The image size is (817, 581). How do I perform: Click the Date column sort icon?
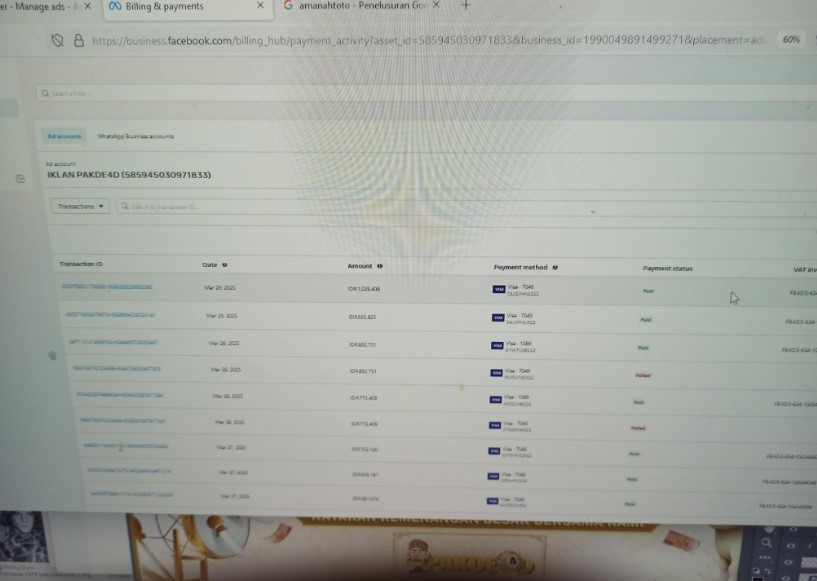coord(224,265)
